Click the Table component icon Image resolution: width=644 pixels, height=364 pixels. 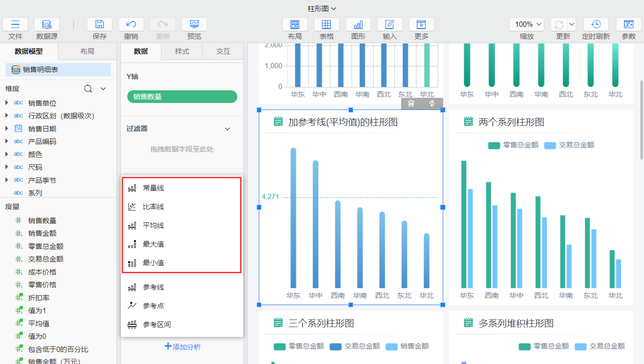326,25
